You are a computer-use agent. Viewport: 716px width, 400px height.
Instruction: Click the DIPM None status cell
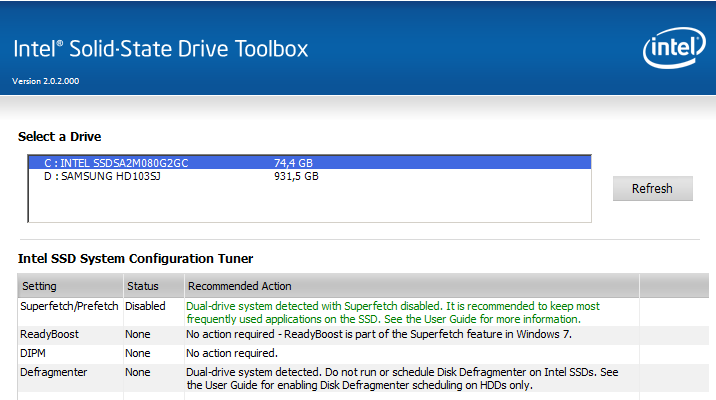[x=138, y=353]
